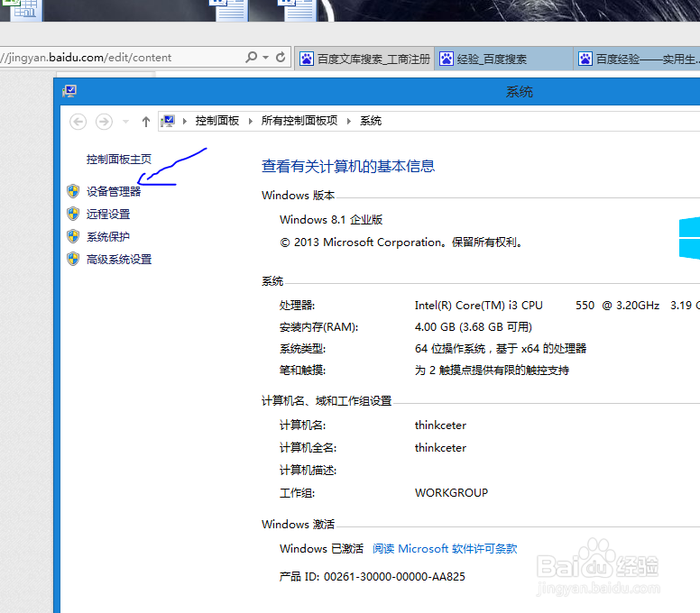Click System window title bar icon

coord(69,91)
